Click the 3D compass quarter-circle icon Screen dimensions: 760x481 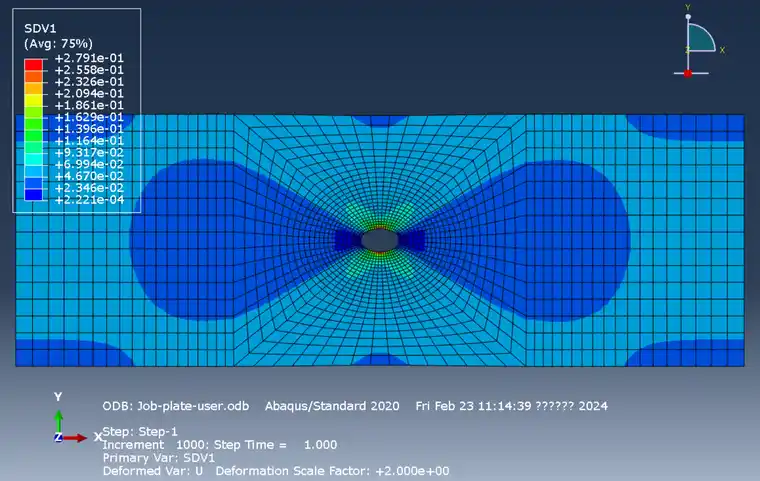[x=701, y=38]
